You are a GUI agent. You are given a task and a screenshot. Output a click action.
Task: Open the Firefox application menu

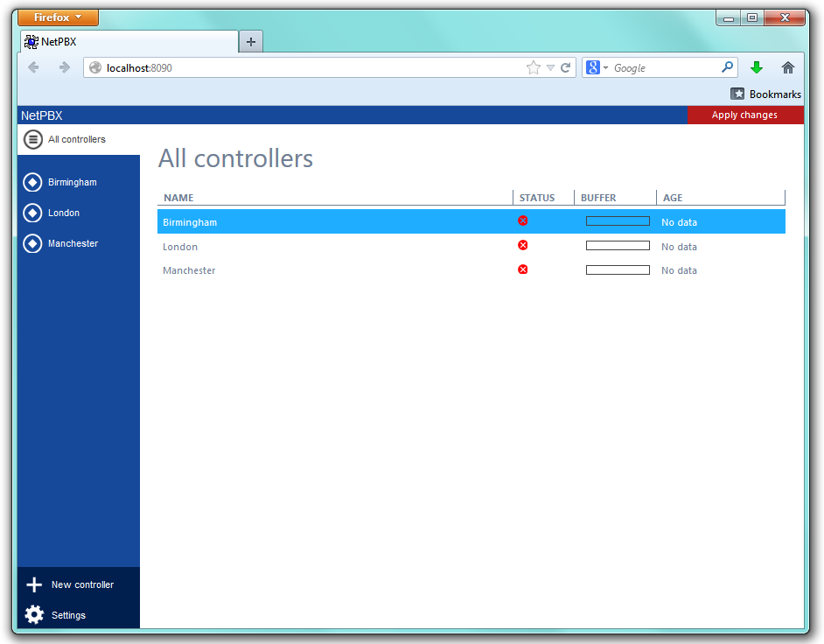coord(58,17)
